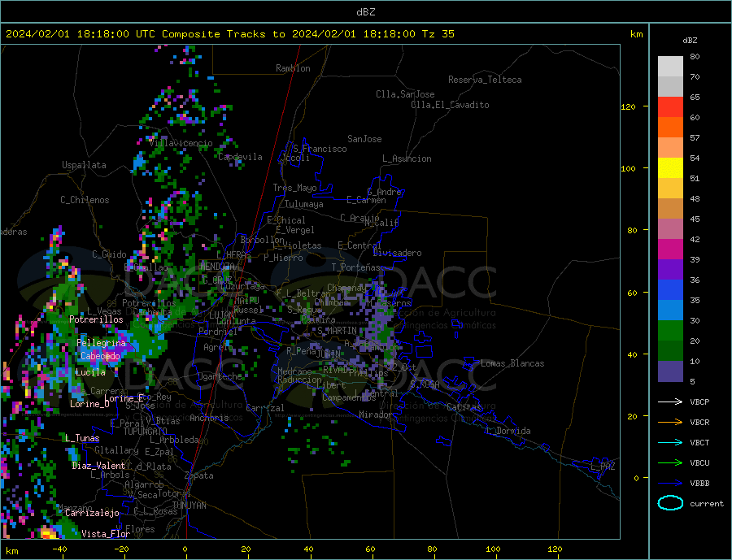The image size is (732, 560).
Task: Click the Divisadero label
Action: tap(397, 253)
